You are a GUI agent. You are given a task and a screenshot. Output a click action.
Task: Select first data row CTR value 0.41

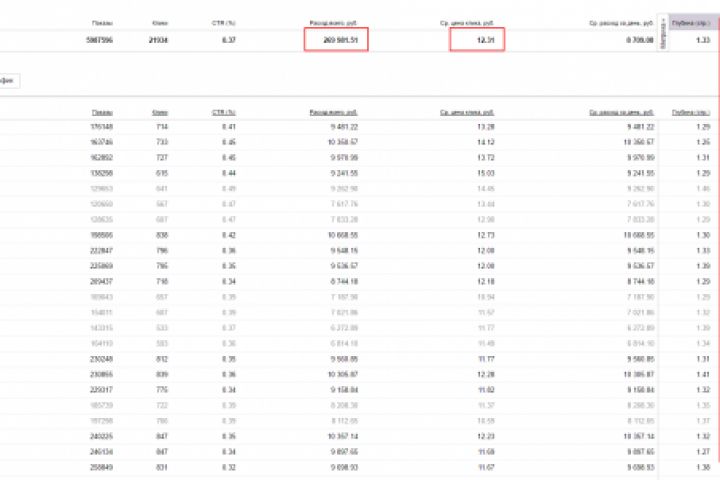tap(229, 127)
